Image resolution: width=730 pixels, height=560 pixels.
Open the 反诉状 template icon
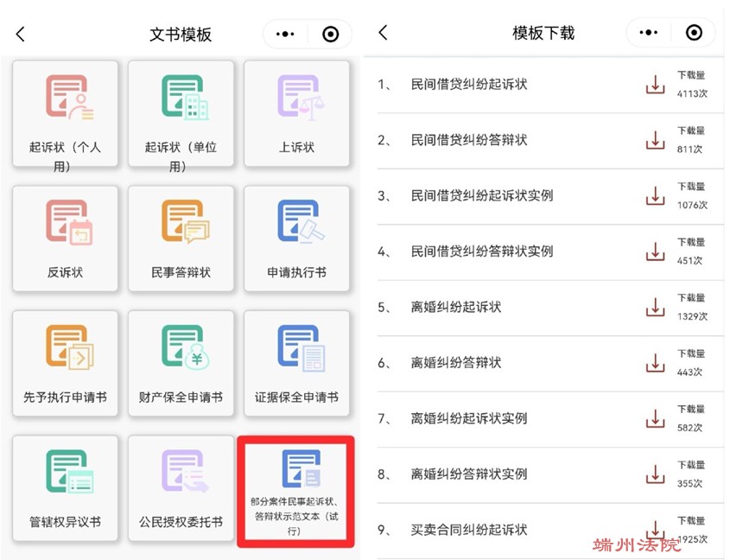69,222
